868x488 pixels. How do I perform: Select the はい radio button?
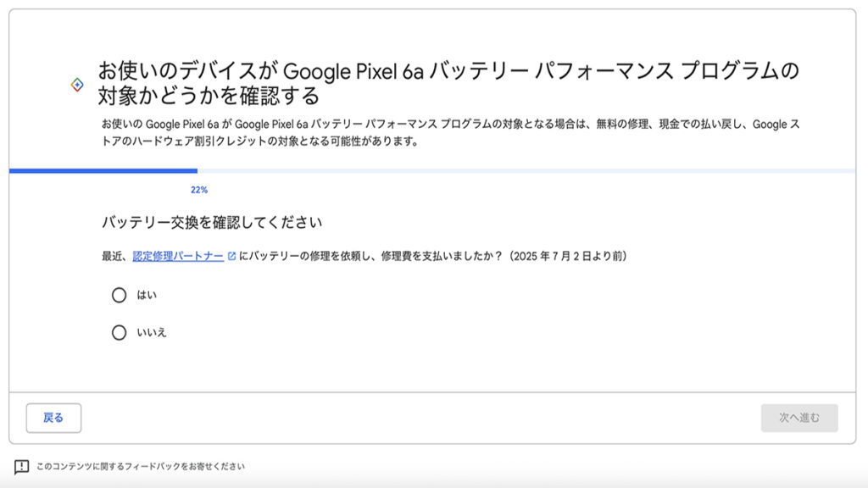click(x=119, y=295)
